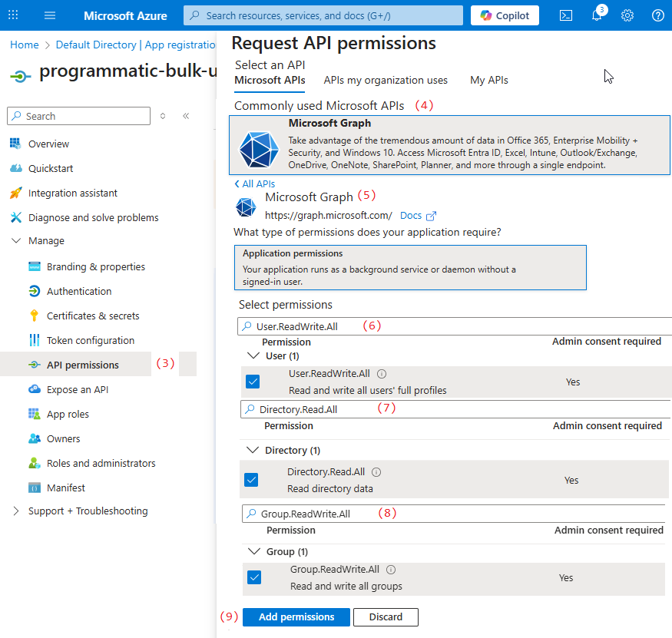Collapse the sidebar with the double-chevron icon
This screenshot has width=672, height=638.
[186, 116]
